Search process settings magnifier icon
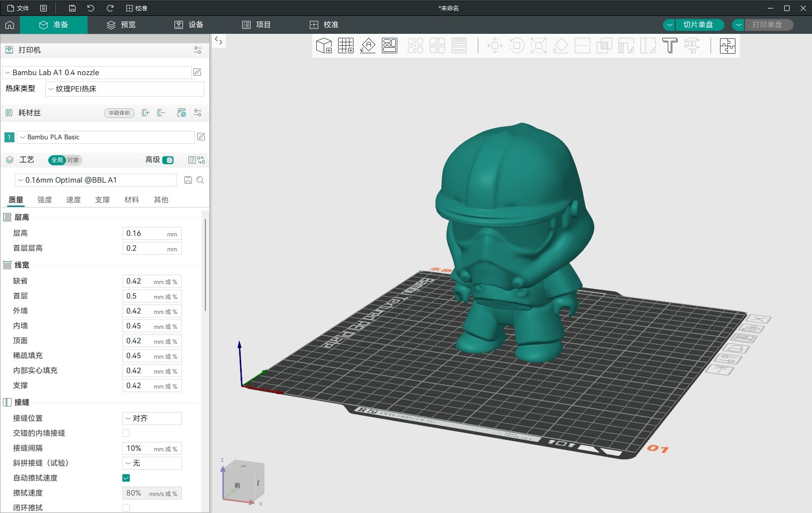Screen dimensions: 812x513 click(200, 180)
